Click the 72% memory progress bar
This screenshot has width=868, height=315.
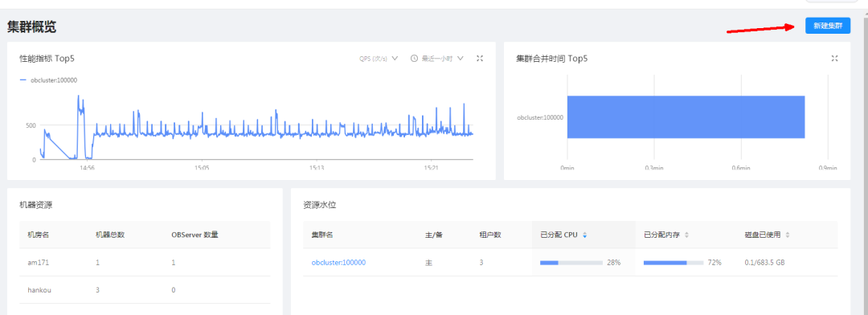coord(674,263)
